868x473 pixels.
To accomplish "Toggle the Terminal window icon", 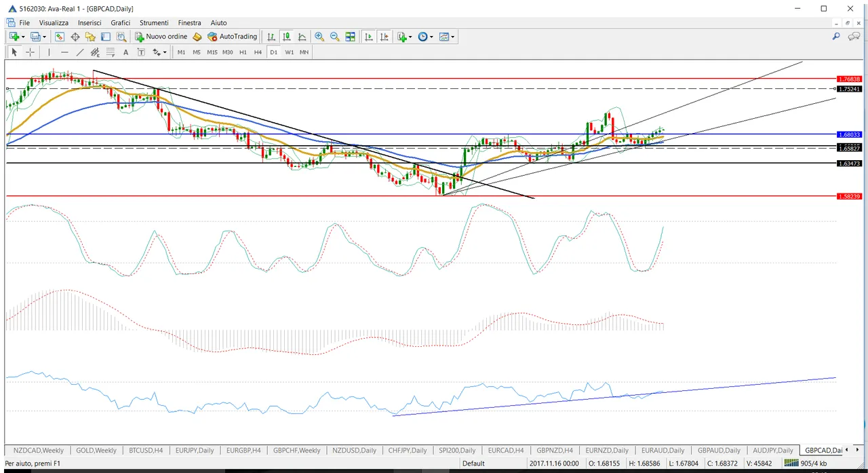I will (106, 37).
